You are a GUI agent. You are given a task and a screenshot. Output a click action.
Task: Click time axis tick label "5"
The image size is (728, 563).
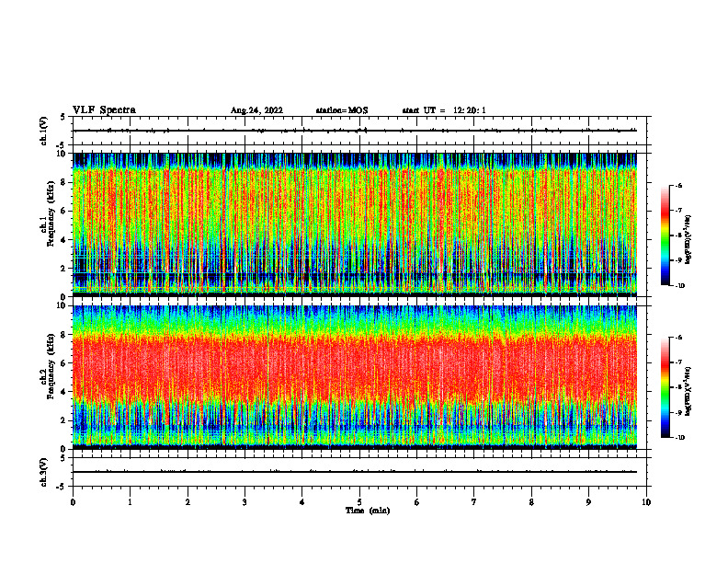(x=359, y=502)
